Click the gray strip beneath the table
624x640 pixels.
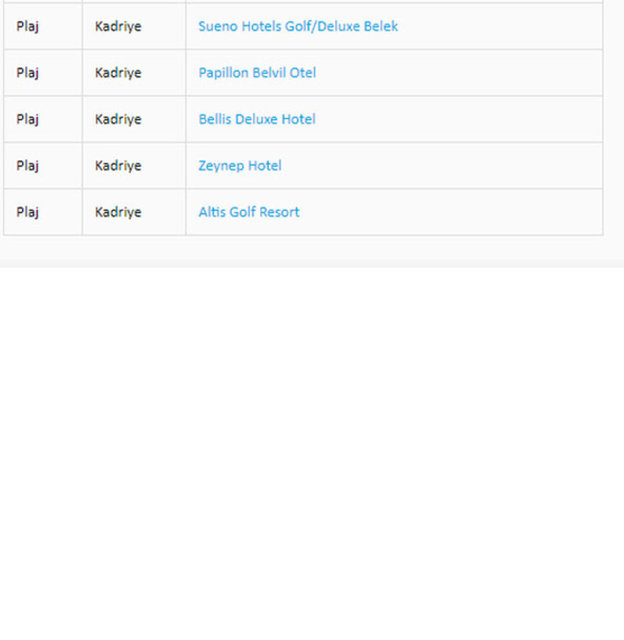312,251
